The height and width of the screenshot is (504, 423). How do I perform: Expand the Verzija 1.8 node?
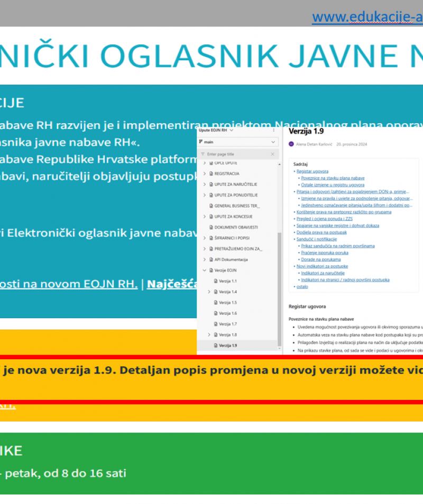click(209, 335)
